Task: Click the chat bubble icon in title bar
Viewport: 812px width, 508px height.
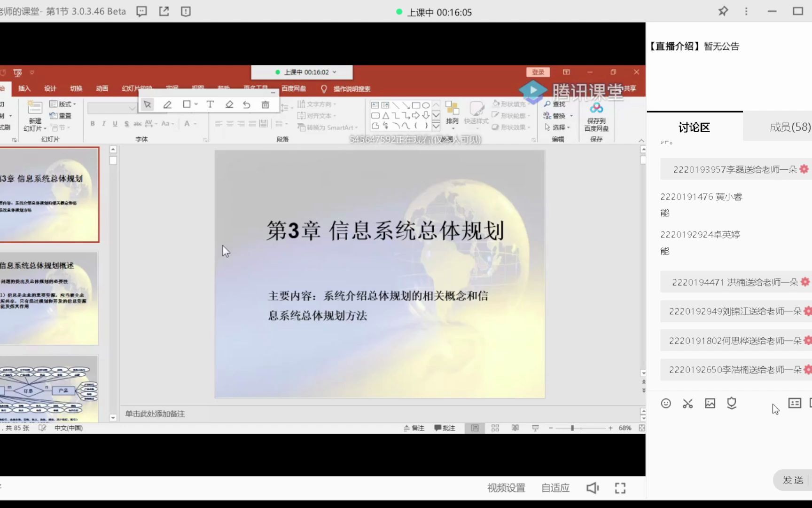Action: pyautogui.click(x=141, y=11)
